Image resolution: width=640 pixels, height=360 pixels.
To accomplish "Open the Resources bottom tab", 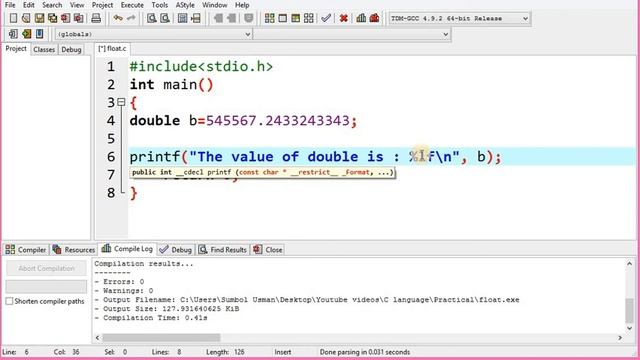I will 74,249.
